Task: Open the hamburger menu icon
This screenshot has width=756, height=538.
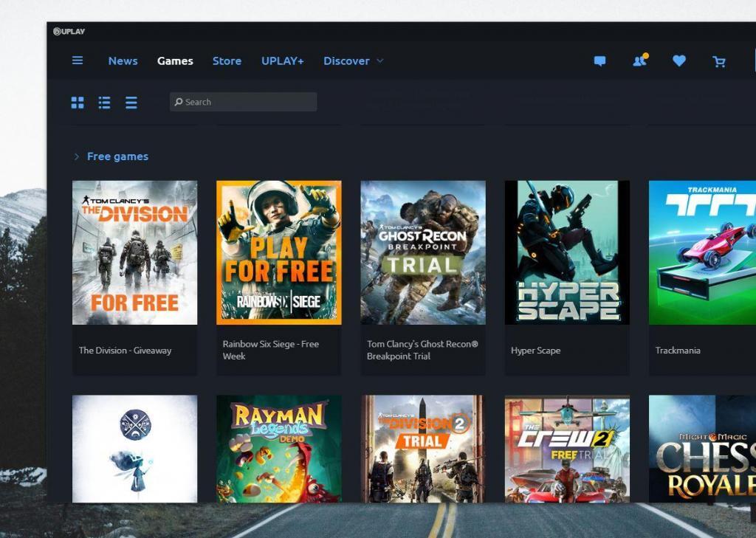Action: (78, 61)
